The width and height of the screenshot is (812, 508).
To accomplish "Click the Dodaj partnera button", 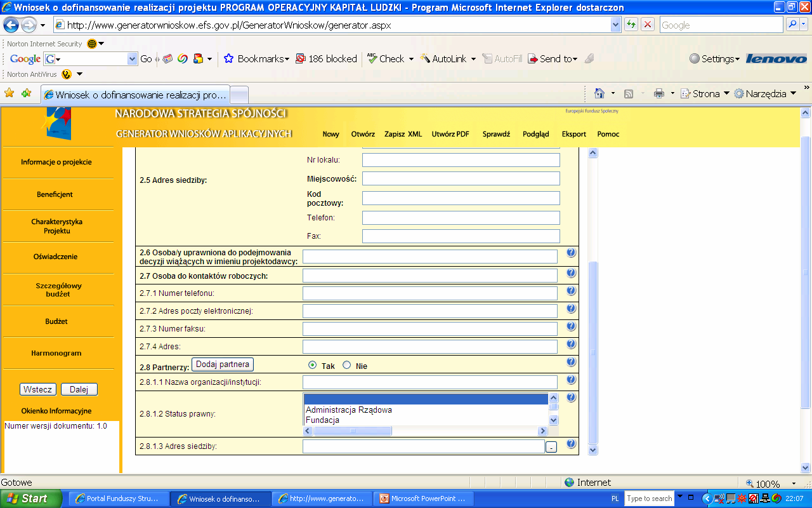I will [x=223, y=364].
